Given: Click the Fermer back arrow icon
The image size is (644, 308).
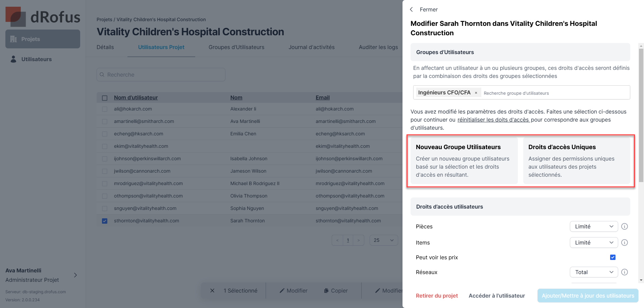Looking at the screenshot, I should coord(412,9).
